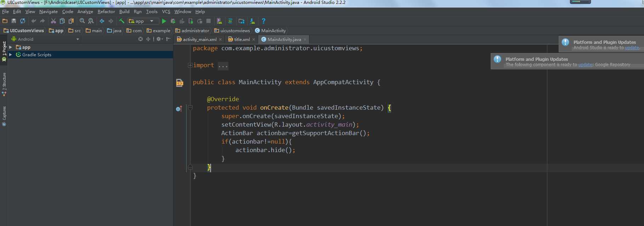This screenshot has width=644, height=226.
Task: Click the Replace icon in toolbar
Action: [x=91, y=21]
